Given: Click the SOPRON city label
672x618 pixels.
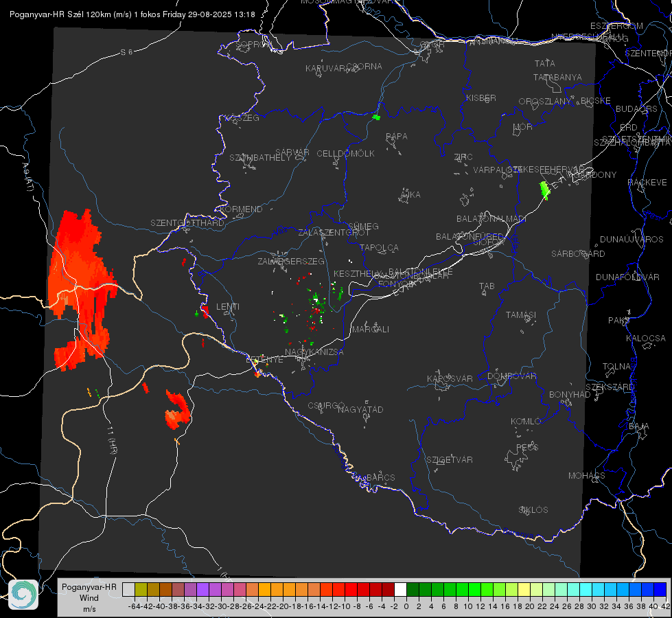Looking at the screenshot, I should pyautogui.click(x=253, y=44).
